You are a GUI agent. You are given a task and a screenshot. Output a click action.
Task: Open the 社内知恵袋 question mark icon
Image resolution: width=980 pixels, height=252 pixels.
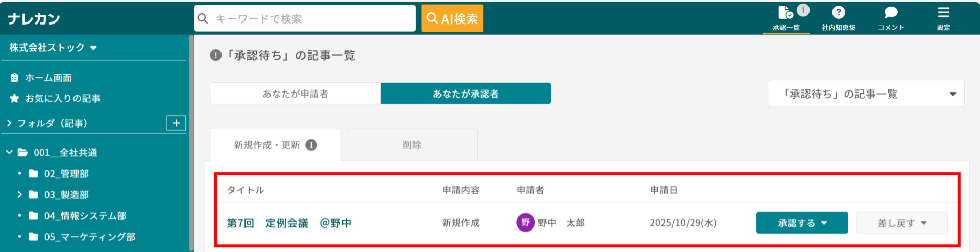pos(838,12)
